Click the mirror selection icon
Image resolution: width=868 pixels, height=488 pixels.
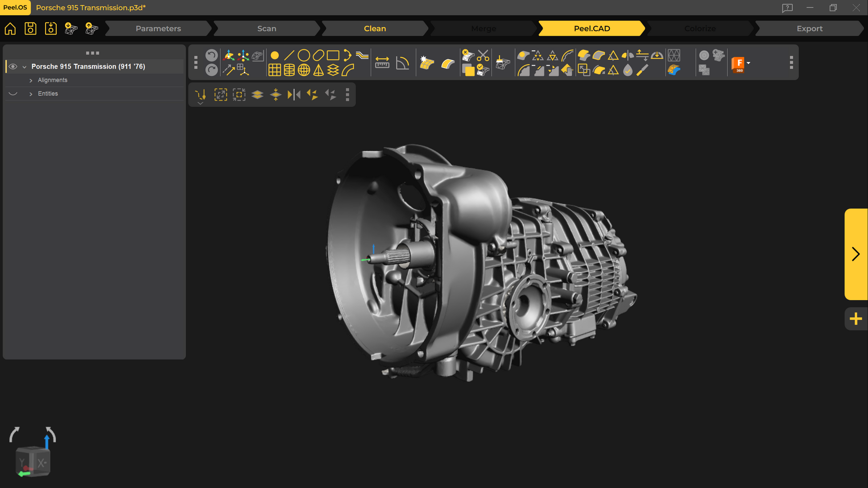294,95
